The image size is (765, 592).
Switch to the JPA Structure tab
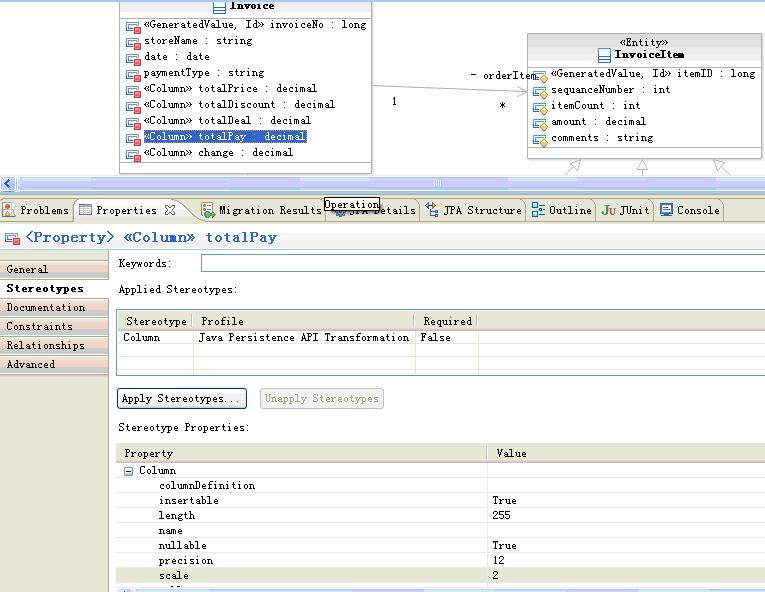(473, 210)
